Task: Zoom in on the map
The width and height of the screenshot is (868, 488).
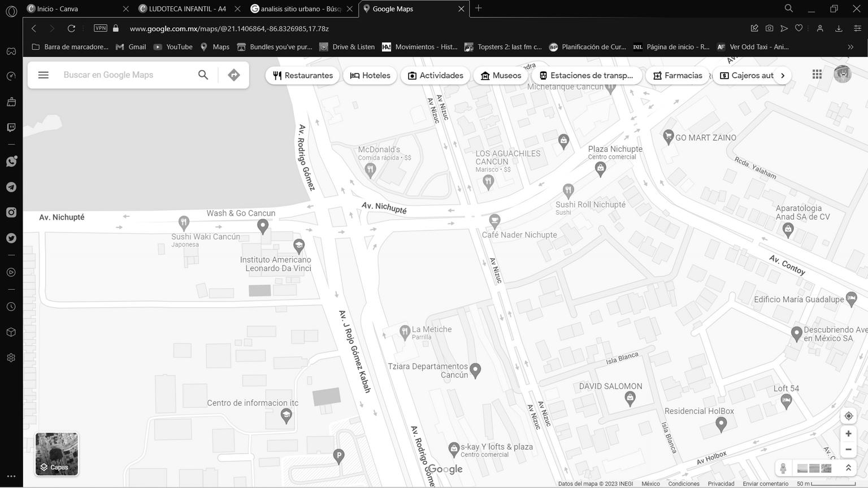Action: [848, 434]
